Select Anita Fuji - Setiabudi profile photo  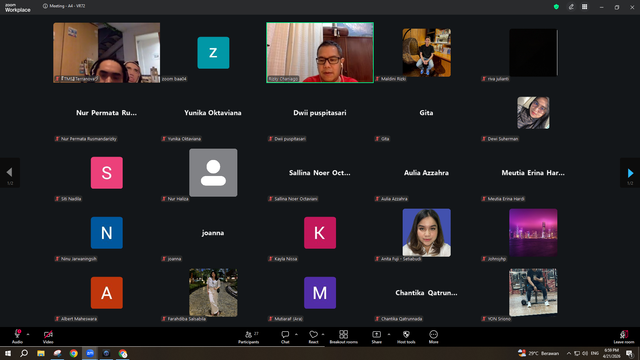tap(427, 233)
